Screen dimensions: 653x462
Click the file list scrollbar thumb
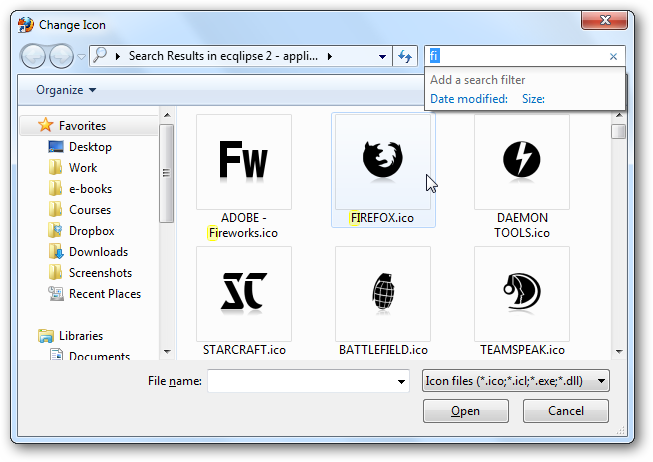[x=619, y=131]
